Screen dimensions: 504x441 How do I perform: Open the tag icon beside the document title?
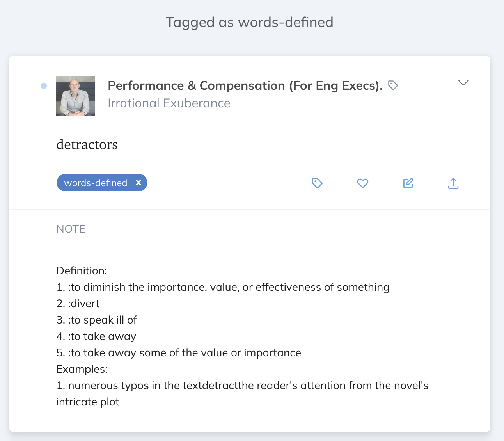(x=393, y=85)
